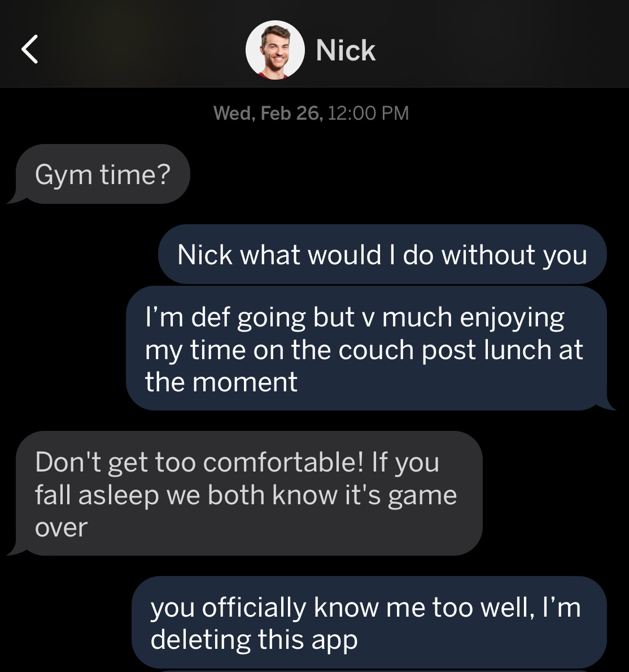Viewport: 629px width, 672px height.
Task: Tap the "Don't get too comfortable!" message
Action: 245,494
